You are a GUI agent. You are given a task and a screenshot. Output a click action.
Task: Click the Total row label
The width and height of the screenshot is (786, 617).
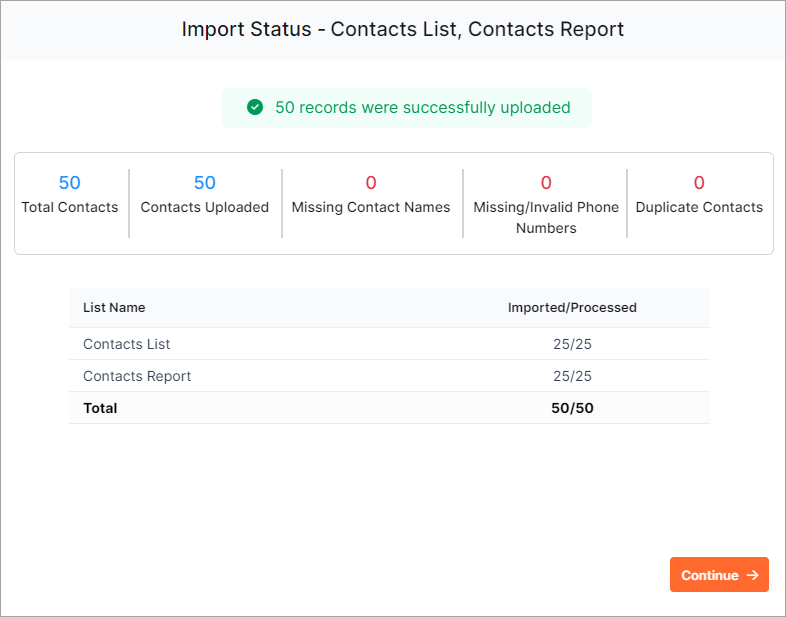point(100,408)
